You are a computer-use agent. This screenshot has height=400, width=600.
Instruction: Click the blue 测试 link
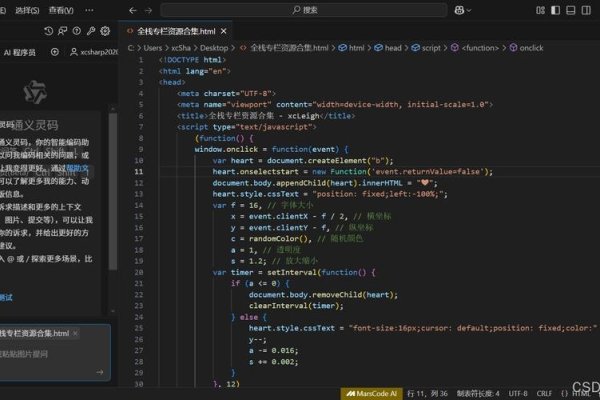[x=6, y=297]
